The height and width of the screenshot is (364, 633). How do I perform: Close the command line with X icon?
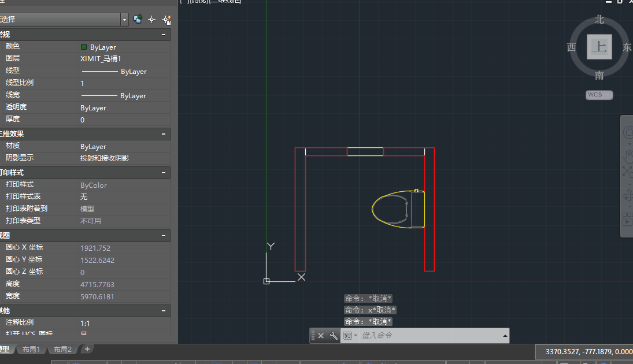click(x=321, y=336)
